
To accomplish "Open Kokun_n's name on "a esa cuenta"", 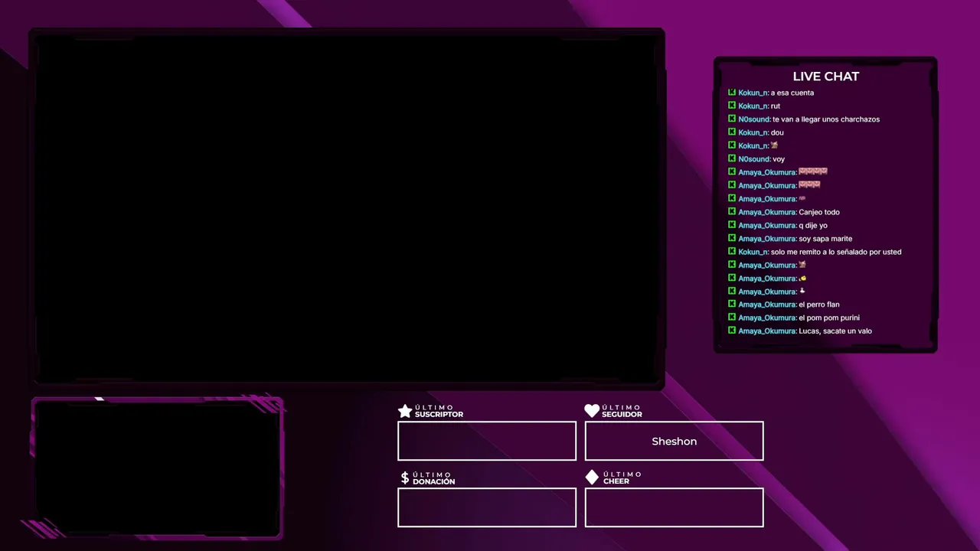I will pyautogui.click(x=753, y=93).
